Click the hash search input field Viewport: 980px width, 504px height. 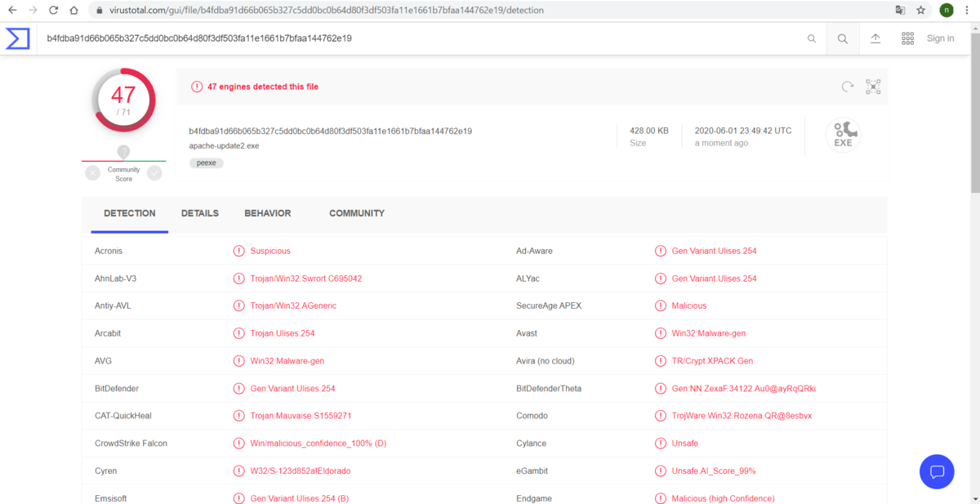421,38
